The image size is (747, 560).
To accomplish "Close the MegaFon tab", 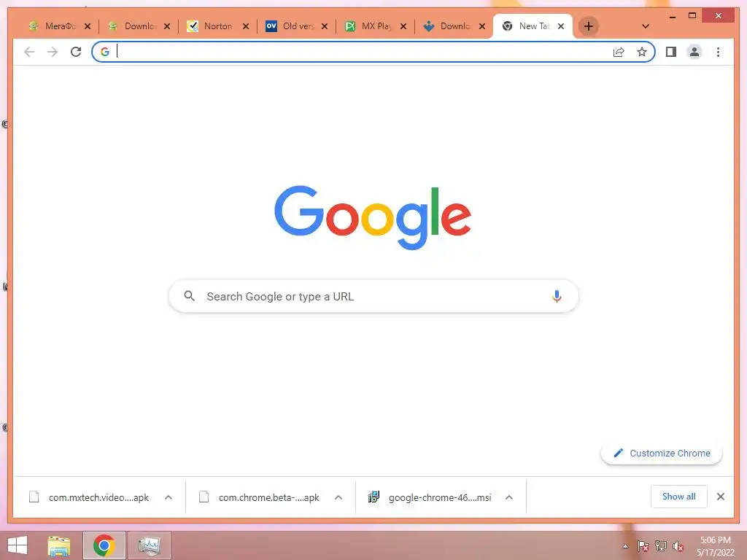I will [x=88, y=26].
